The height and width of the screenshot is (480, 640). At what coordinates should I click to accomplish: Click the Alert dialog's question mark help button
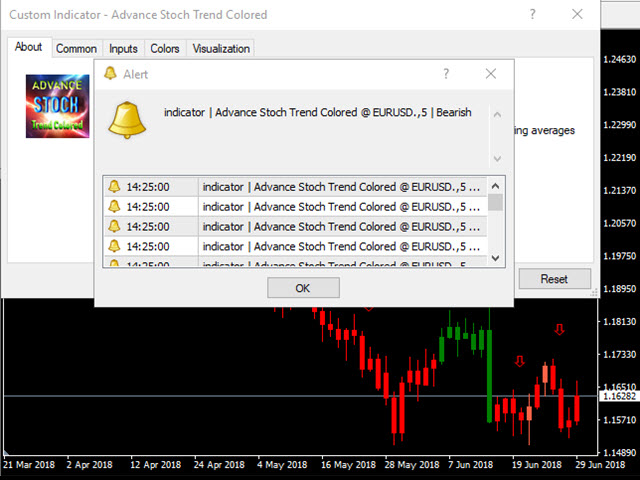pyautogui.click(x=446, y=74)
